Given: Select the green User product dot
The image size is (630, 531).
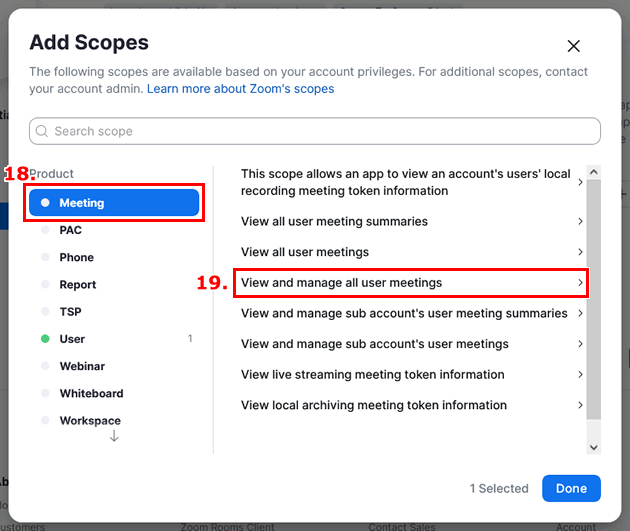Looking at the screenshot, I should point(45,339).
